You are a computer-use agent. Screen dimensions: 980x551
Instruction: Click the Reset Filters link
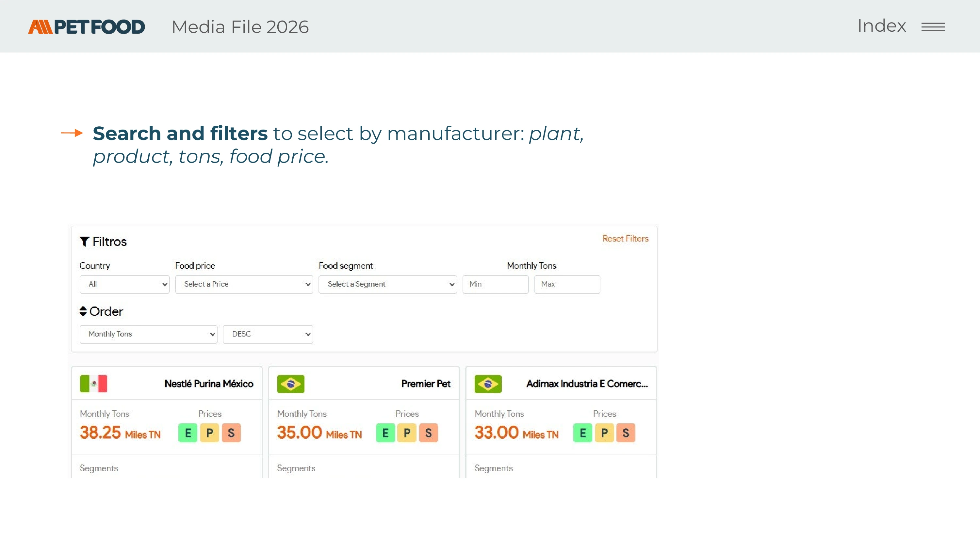point(625,238)
